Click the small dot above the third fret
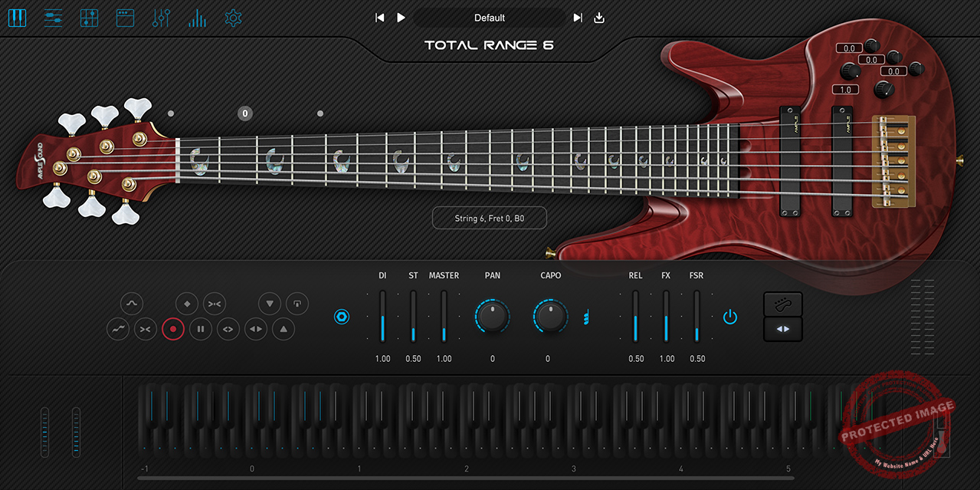This screenshot has height=490, width=980. (320, 113)
